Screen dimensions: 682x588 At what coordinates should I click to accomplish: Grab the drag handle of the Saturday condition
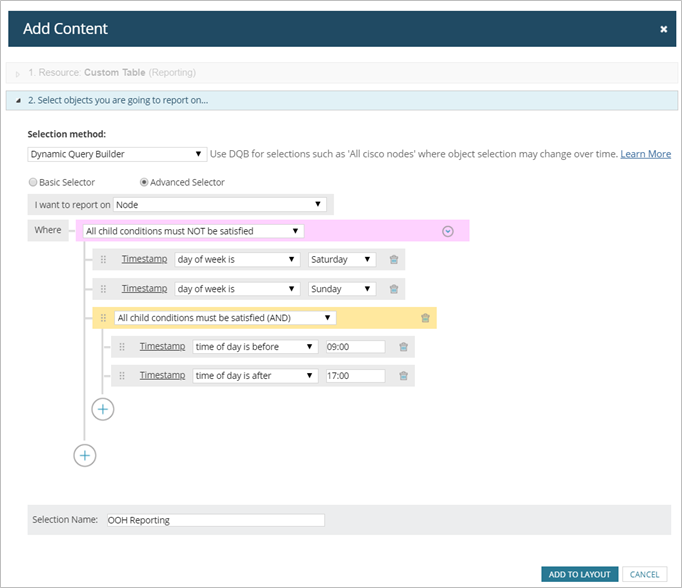pyautogui.click(x=104, y=260)
